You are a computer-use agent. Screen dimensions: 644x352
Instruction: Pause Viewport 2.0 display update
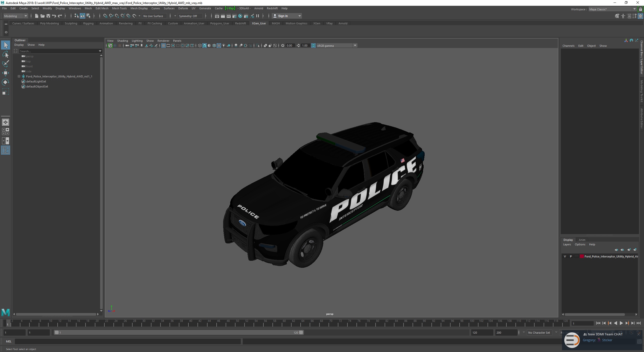pos(258,16)
